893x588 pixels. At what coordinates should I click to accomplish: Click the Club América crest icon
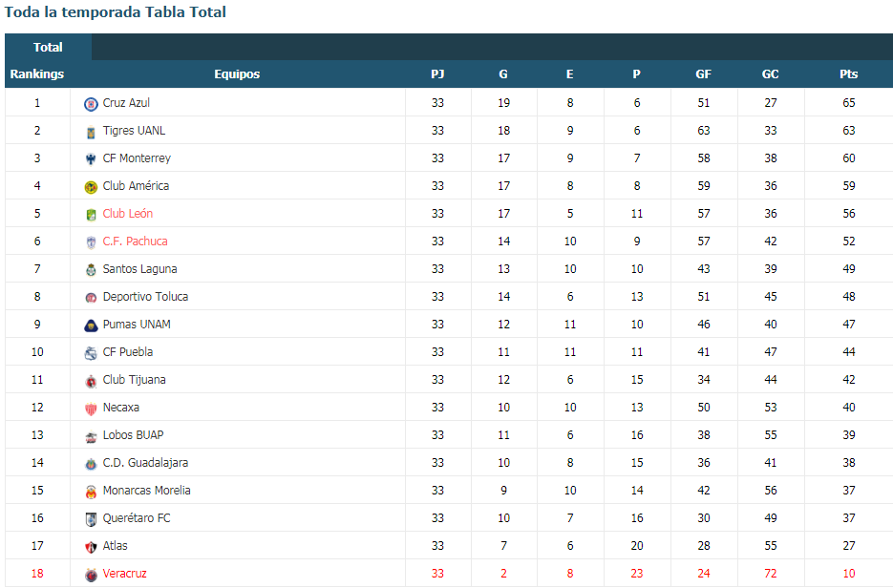click(91, 187)
